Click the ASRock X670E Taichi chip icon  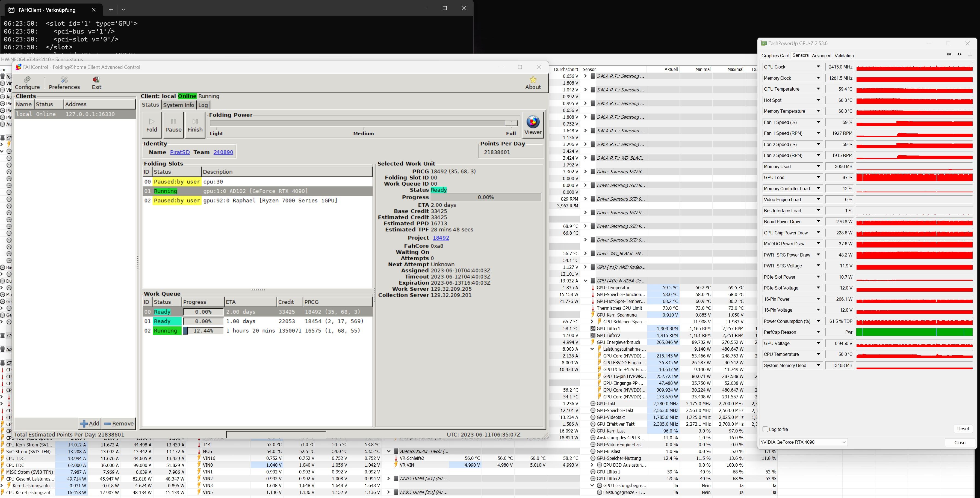(396, 451)
